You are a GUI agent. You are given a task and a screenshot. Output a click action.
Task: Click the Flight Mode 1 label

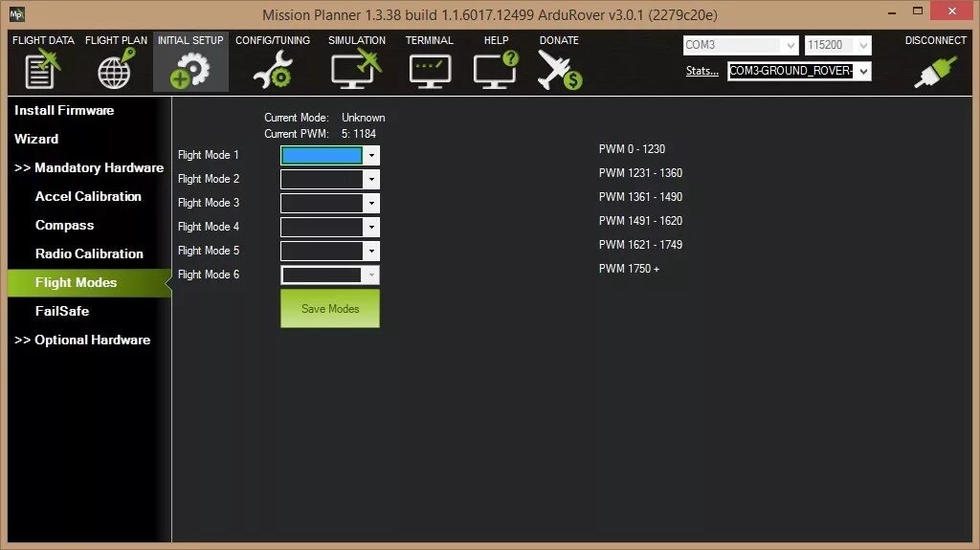point(208,155)
